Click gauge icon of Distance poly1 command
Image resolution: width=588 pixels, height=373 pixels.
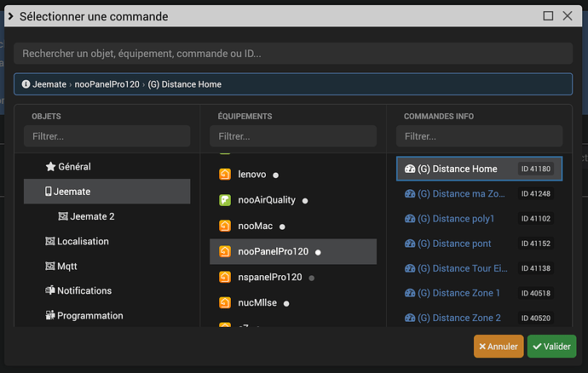[x=410, y=219]
